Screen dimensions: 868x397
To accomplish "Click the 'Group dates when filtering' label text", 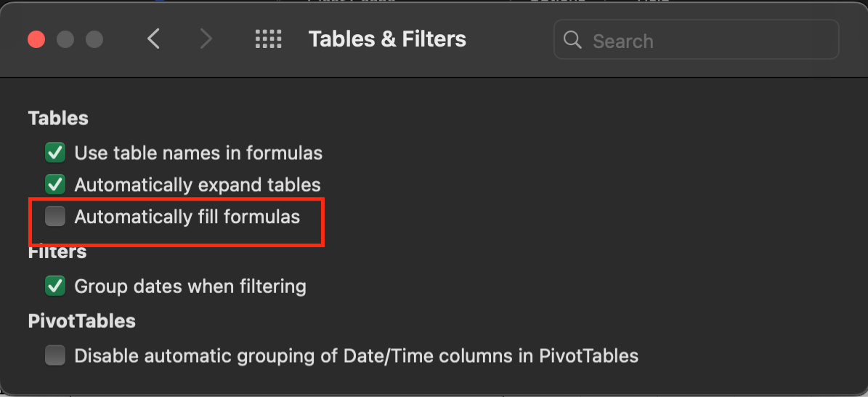I will (x=190, y=286).
